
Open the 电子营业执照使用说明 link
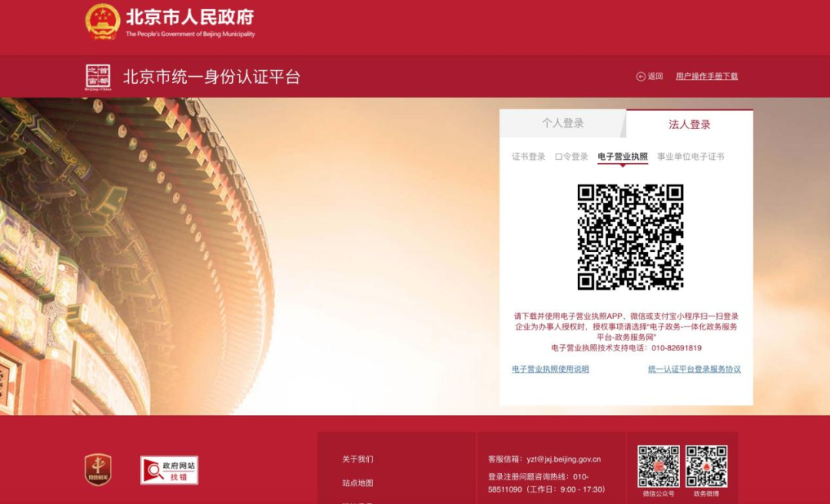550,370
